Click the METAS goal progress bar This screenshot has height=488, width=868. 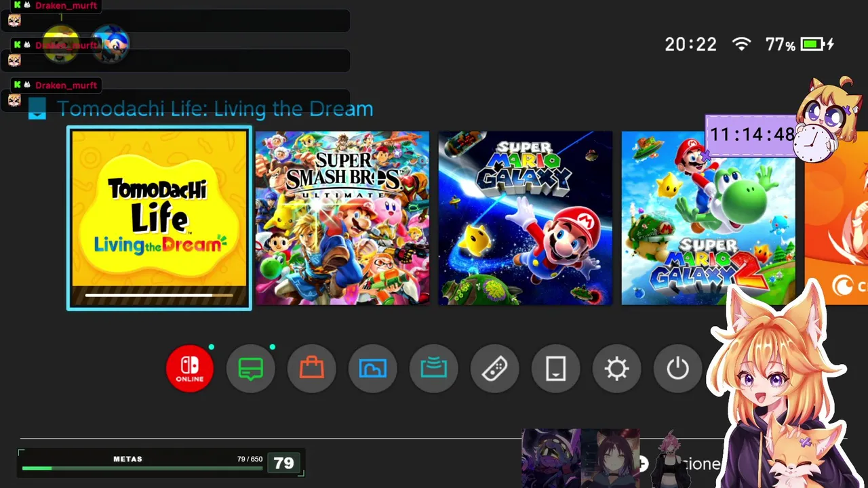click(142, 468)
